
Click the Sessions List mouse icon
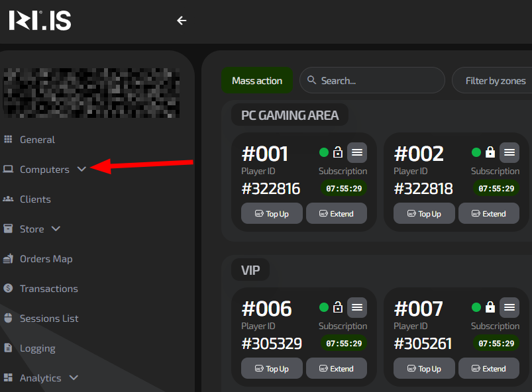point(8,318)
